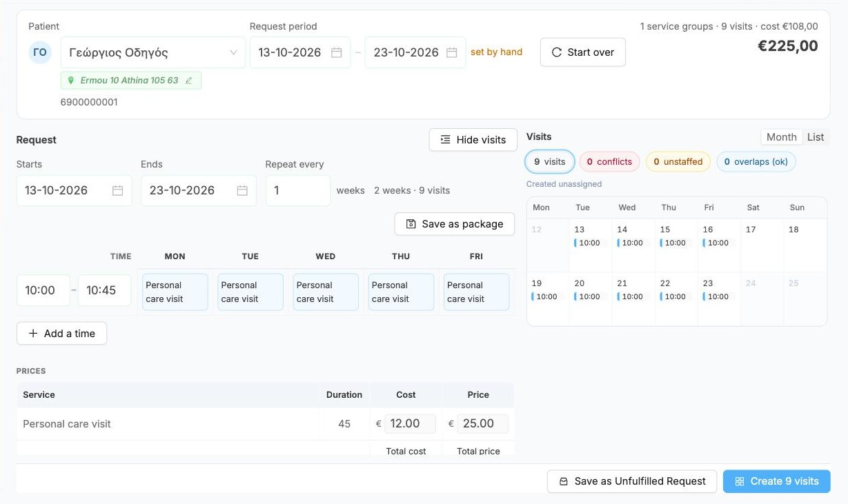This screenshot has height=504, width=848.
Task: Toggle the 0 conflicts filter chip
Action: (x=609, y=162)
